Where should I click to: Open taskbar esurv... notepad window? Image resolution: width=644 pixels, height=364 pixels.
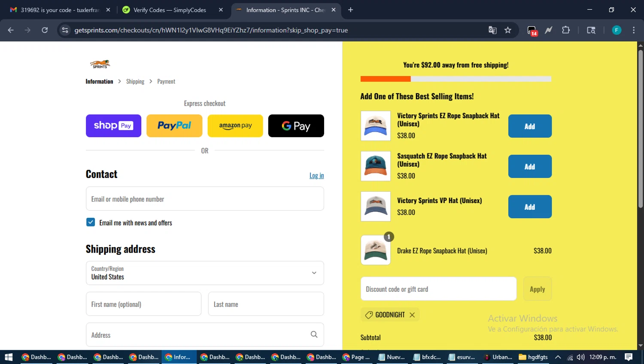(462, 357)
